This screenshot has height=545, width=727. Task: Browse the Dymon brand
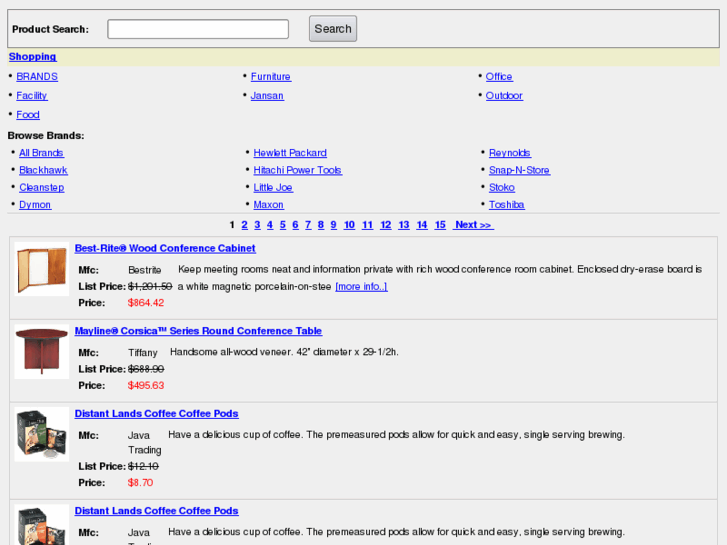coord(35,205)
